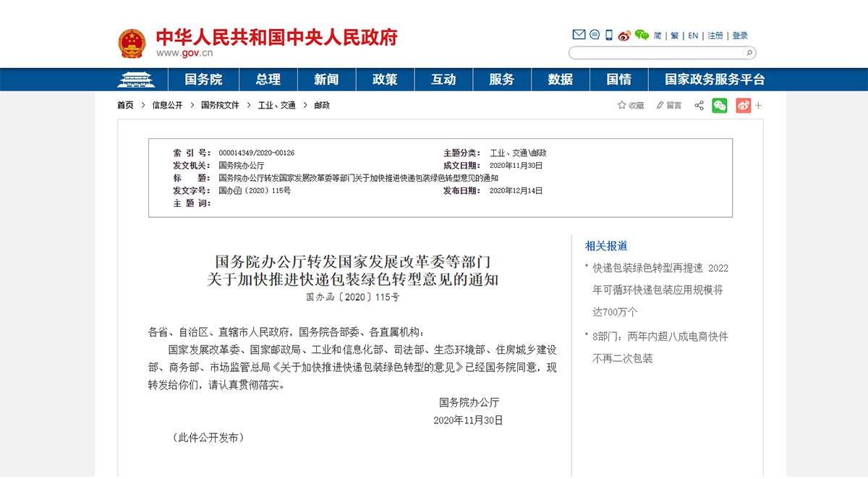Click the 收藏 favorite star button
868x479 pixels.
tap(631, 106)
